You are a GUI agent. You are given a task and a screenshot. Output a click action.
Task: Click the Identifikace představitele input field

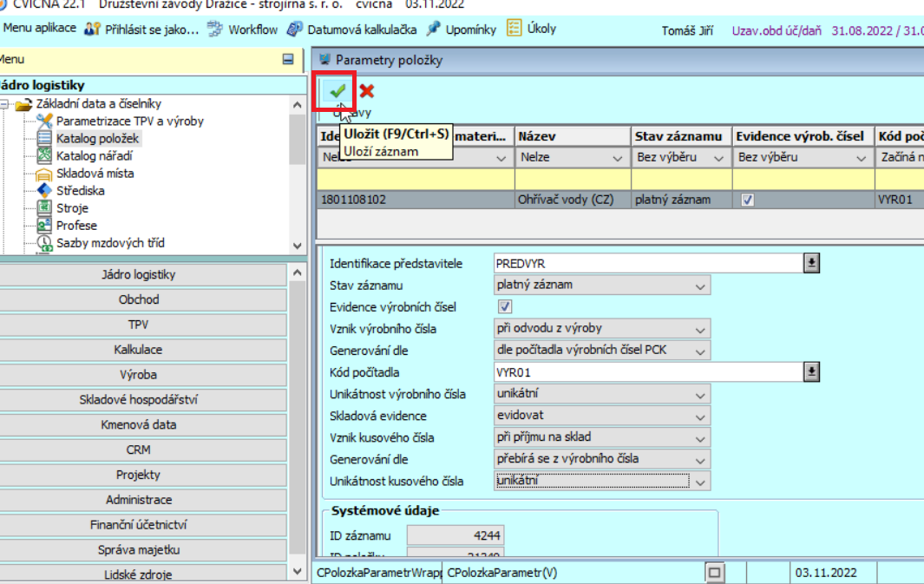pos(646,263)
